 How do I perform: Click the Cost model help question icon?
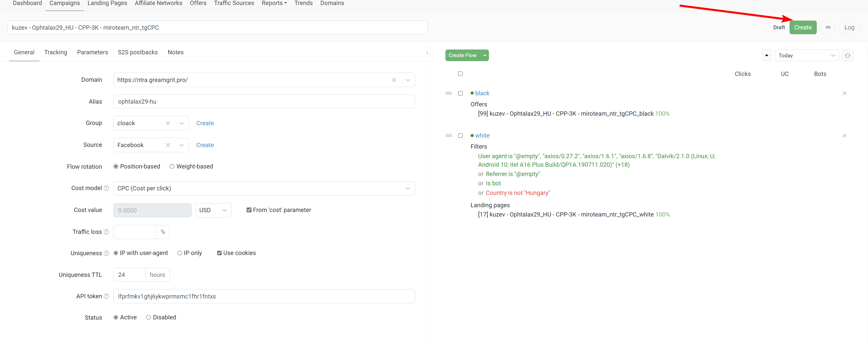click(x=107, y=188)
